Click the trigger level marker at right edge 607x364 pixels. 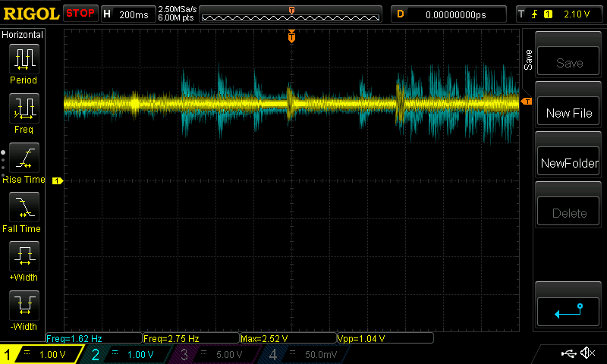click(527, 102)
